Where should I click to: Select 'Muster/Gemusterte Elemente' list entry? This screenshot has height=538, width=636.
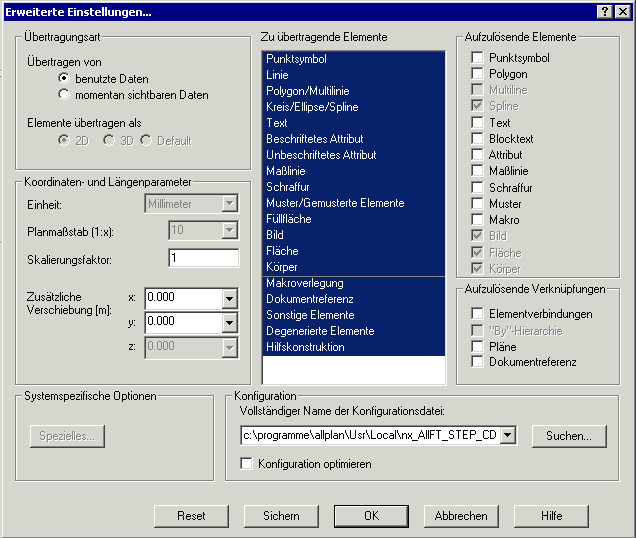[x=354, y=203]
